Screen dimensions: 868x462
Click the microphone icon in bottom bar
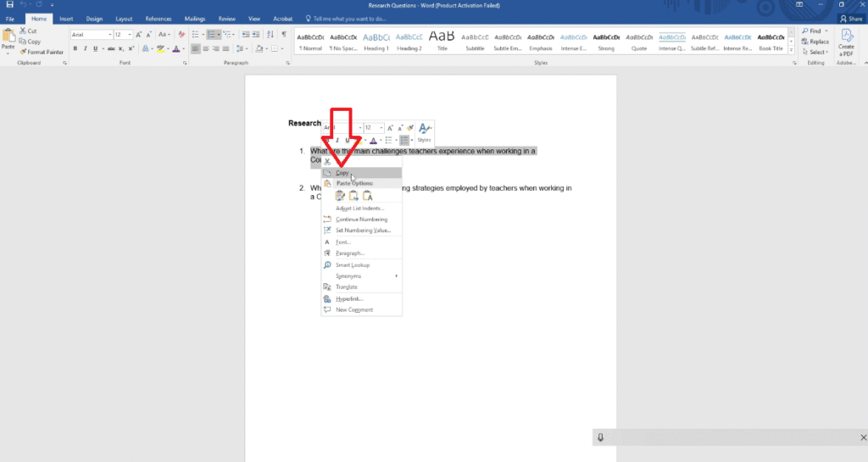[x=600, y=437]
